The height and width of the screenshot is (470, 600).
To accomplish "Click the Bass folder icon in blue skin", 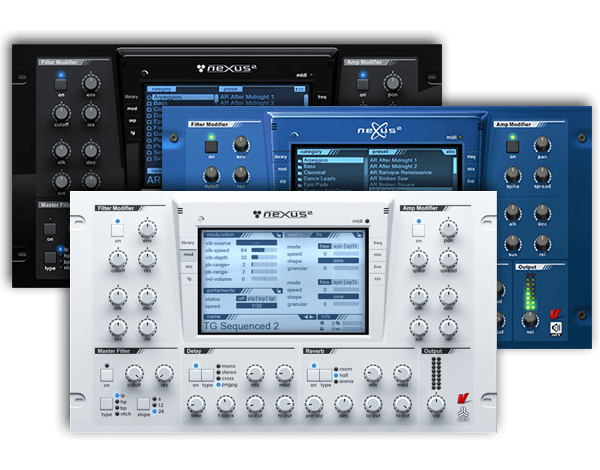I will pos(300,167).
